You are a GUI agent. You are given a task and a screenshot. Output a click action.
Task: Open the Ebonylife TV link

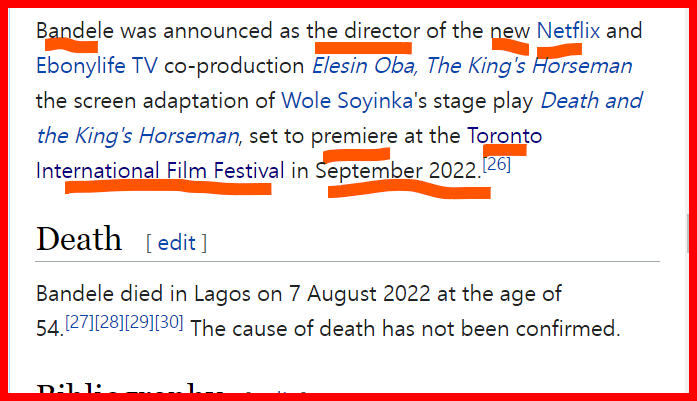pos(96,67)
